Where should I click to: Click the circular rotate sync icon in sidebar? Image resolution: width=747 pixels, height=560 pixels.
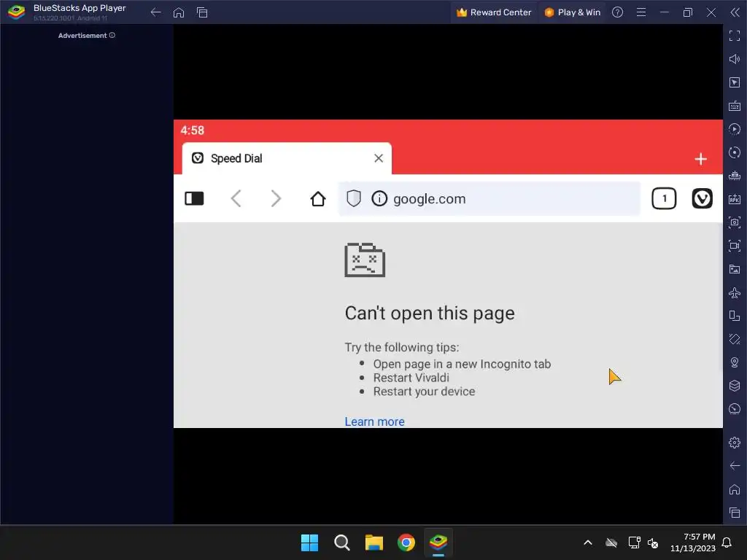734,152
